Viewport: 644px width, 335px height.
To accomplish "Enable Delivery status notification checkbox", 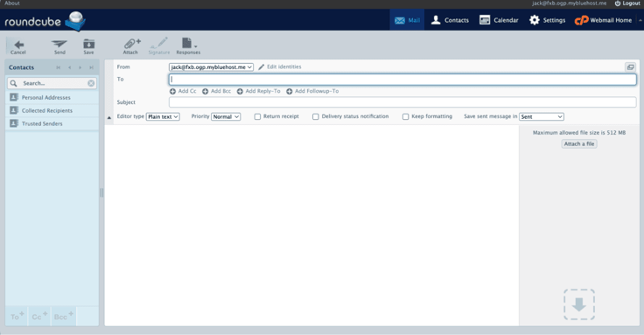I will click(315, 116).
